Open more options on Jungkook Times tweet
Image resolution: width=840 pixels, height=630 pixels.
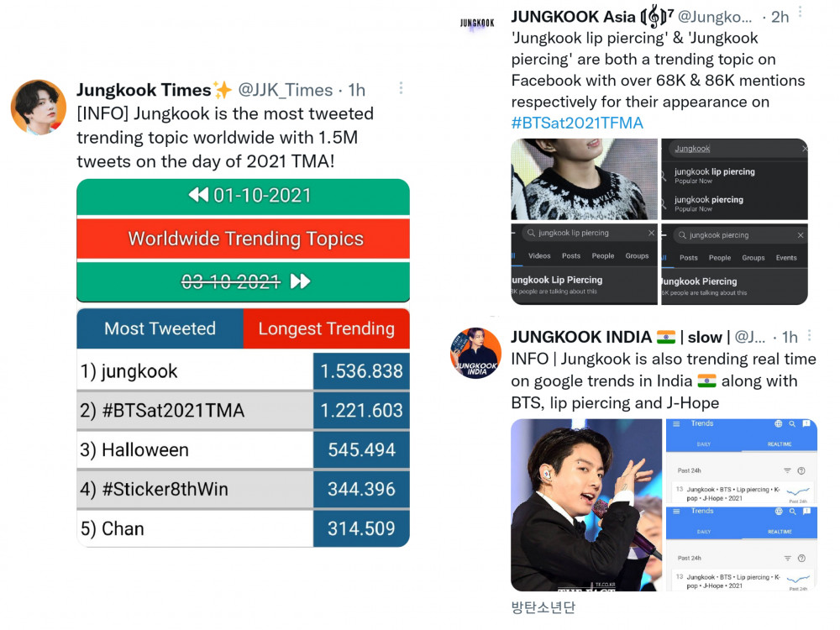coord(401,88)
